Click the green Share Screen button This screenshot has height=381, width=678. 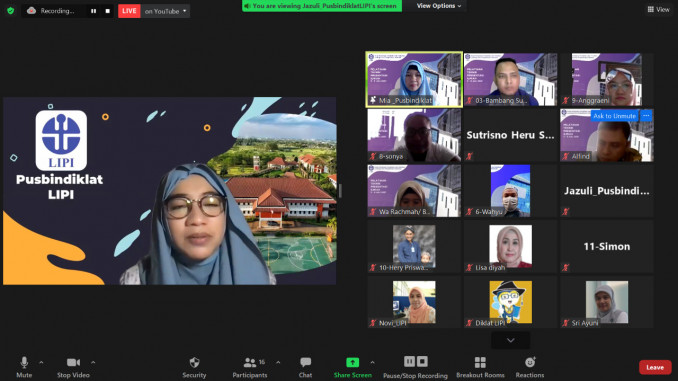tap(352, 368)
